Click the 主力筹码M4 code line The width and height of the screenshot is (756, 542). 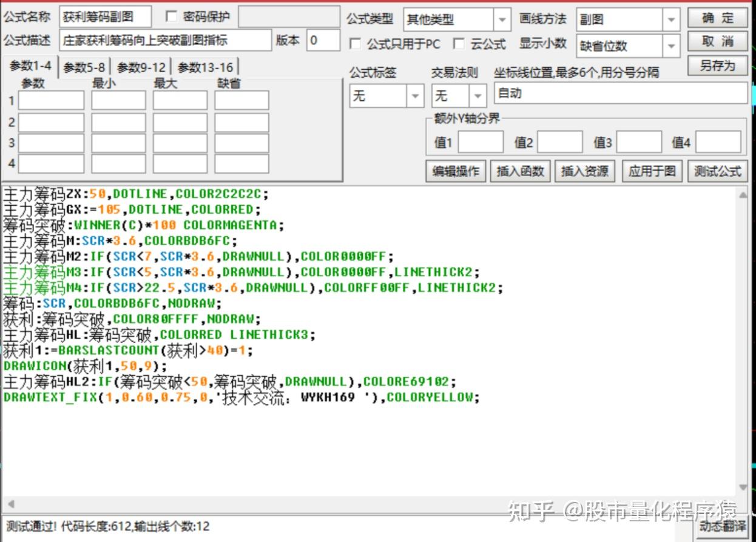pyautogui.click(x=253, y=288)
